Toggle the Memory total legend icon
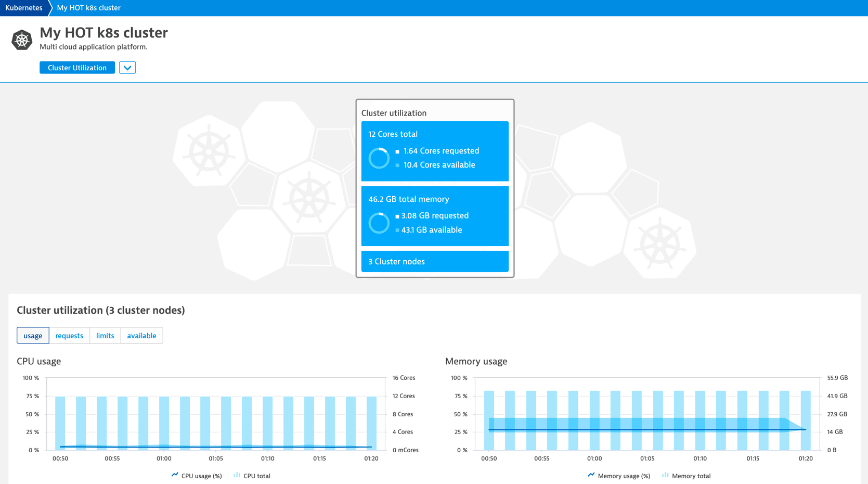Viewport: 868px width, 484px height. (665, 475)
